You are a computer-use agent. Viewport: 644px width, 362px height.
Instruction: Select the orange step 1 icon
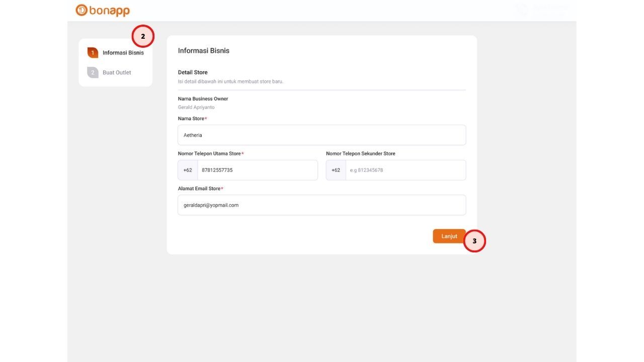pos(93,53)
